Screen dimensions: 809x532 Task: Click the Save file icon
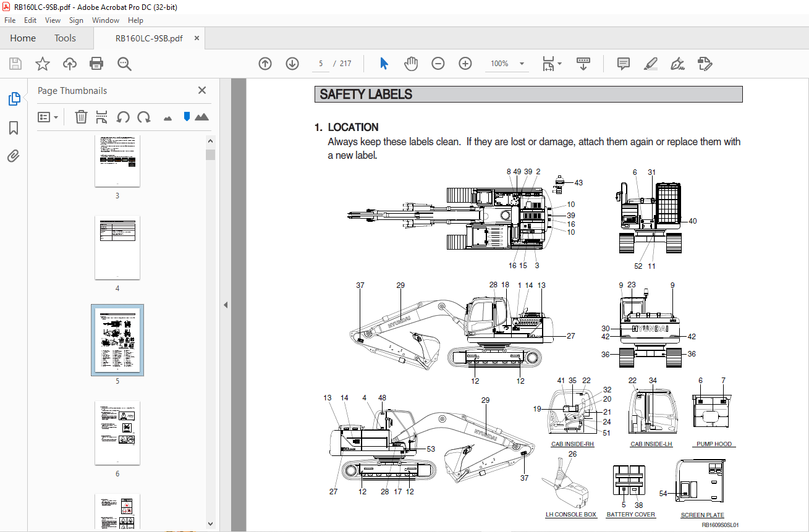[x=15, y=64]
